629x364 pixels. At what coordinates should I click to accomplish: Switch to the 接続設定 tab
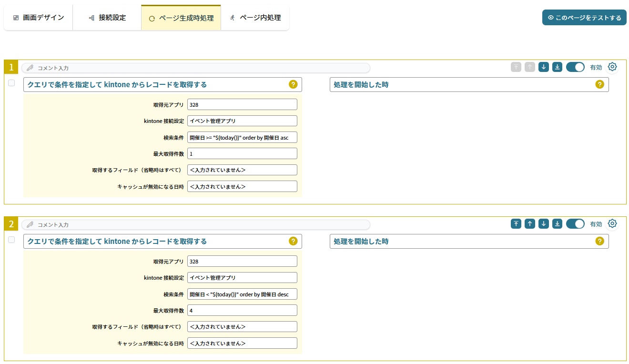107,18
